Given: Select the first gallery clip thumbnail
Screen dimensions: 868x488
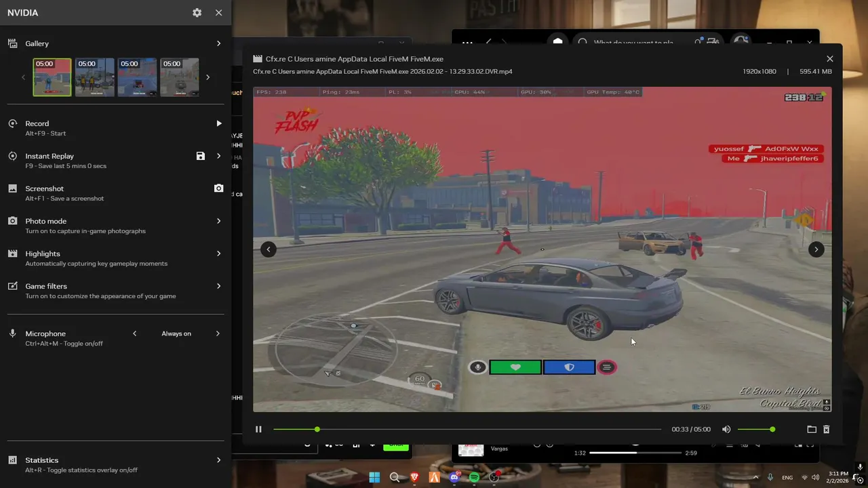Looking at the screenshot, I should [x=52, y=77].
